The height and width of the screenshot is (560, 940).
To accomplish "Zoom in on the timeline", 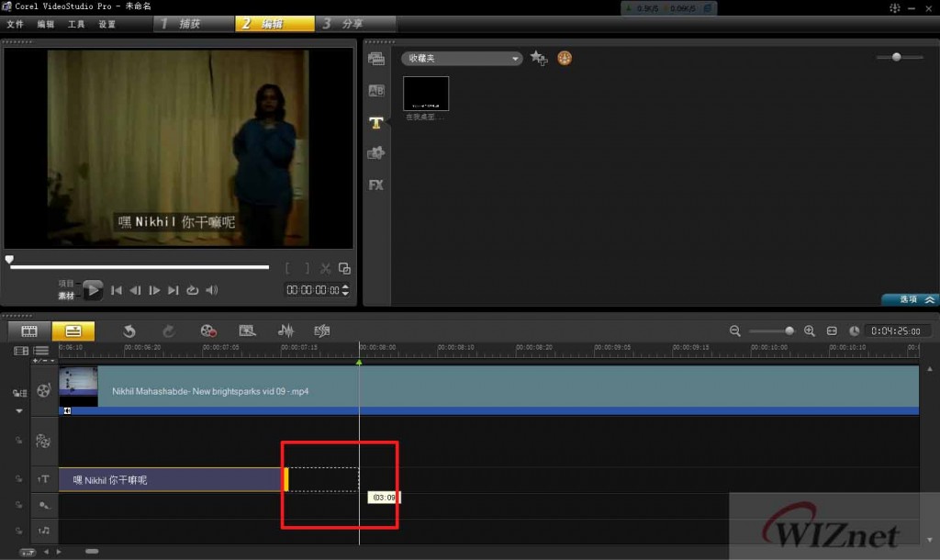I will click(x=809, y=330).
